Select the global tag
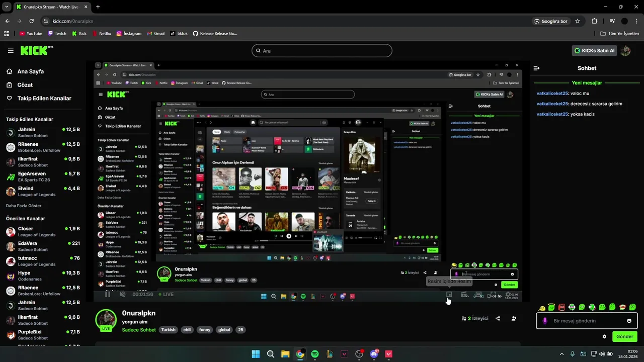The width and height of the screenshot is (644, 362). pos(224,330)
